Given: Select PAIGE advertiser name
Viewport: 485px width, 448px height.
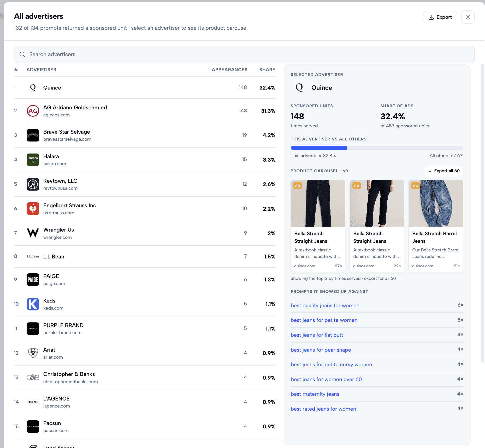Looking at the screenshot, I should point(51,276).
